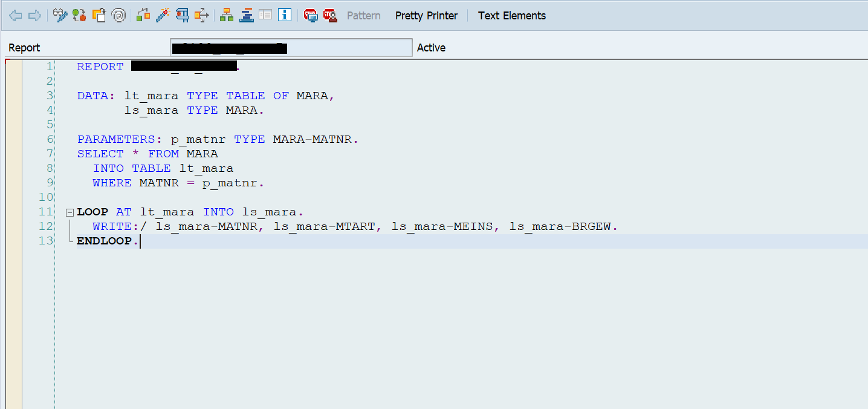The height and width of the screenshot is (409, 868).
Task: Click the blue indentation alignment icon
Action: pyautogui.click(x=246, y=15)
